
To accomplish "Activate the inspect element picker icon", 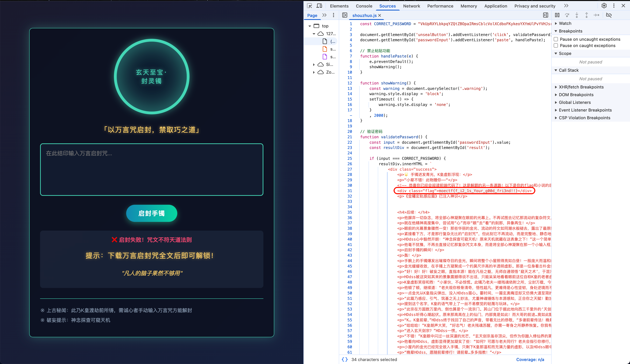I will pyautogui.click(x=310, y=6).
